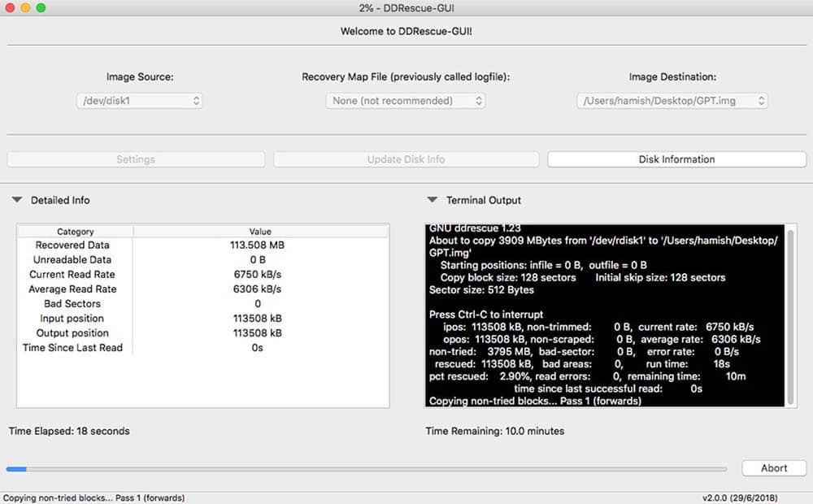
Task: Click the Settings button
Action: pos(136,159)
